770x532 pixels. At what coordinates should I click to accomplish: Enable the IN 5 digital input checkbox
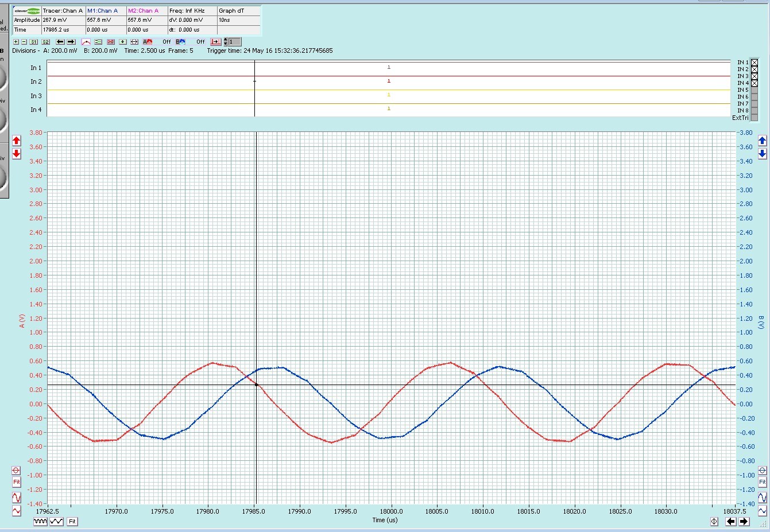[x=754, y=90]
